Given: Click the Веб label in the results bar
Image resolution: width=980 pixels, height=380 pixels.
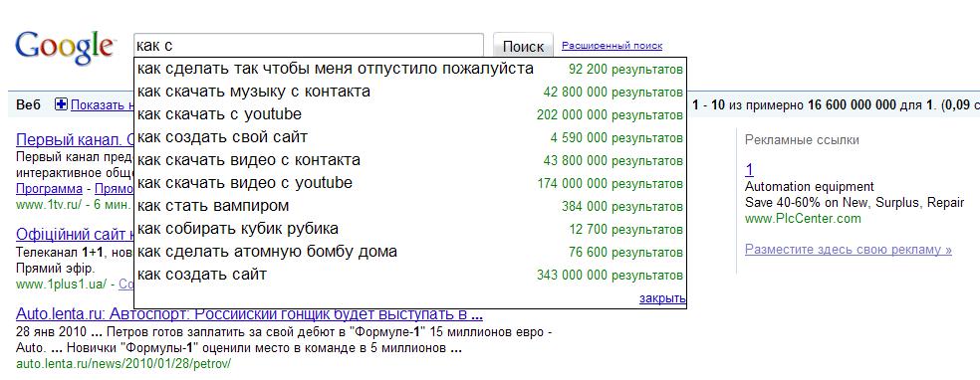Looking at the screenshot, I should 28,104.
